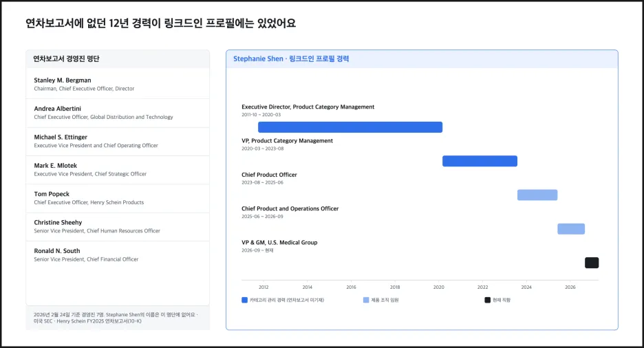
Task: Click the date range 2026-09 ~ 현재
Action: coord(257,250)
